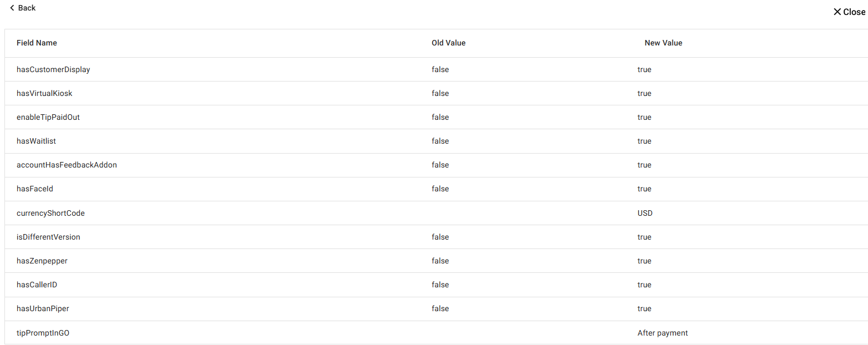
Task: Go back using the Back link
Action: (x=27, y=8)
